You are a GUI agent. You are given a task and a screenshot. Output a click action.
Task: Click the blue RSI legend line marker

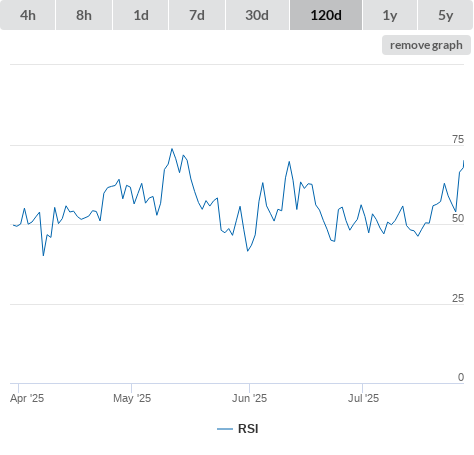pos(225,429)
